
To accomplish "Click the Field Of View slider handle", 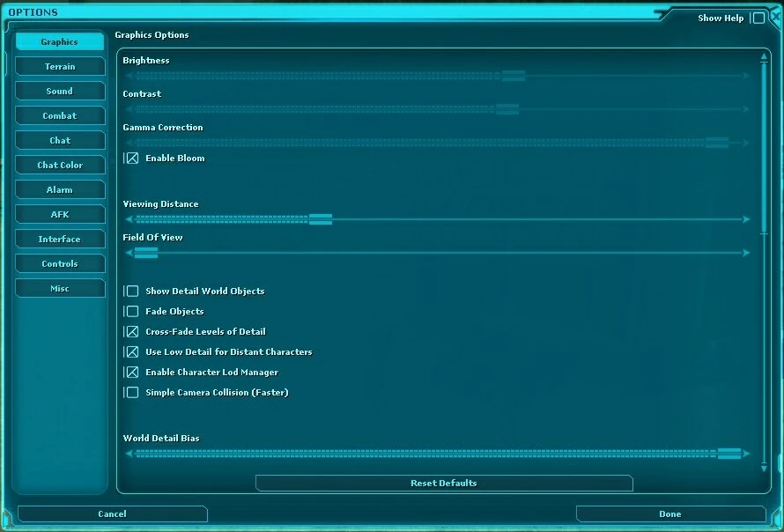I will tap(146, 253).
